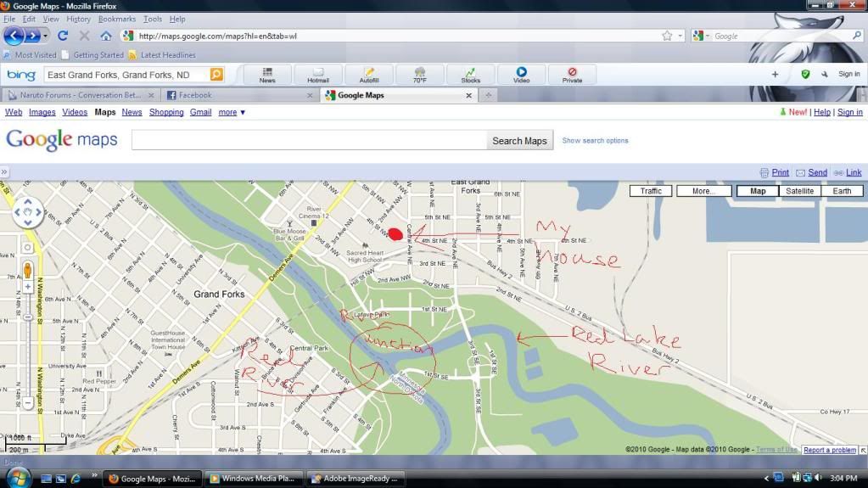Open the Stocks toolbar icon
Viewport: 868px width, 488px height.
pos(470,75)
